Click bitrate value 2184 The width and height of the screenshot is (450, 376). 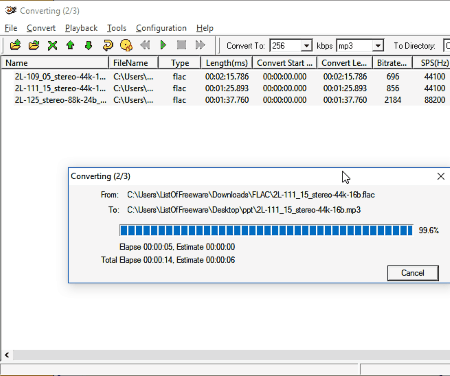pos(393,100)
